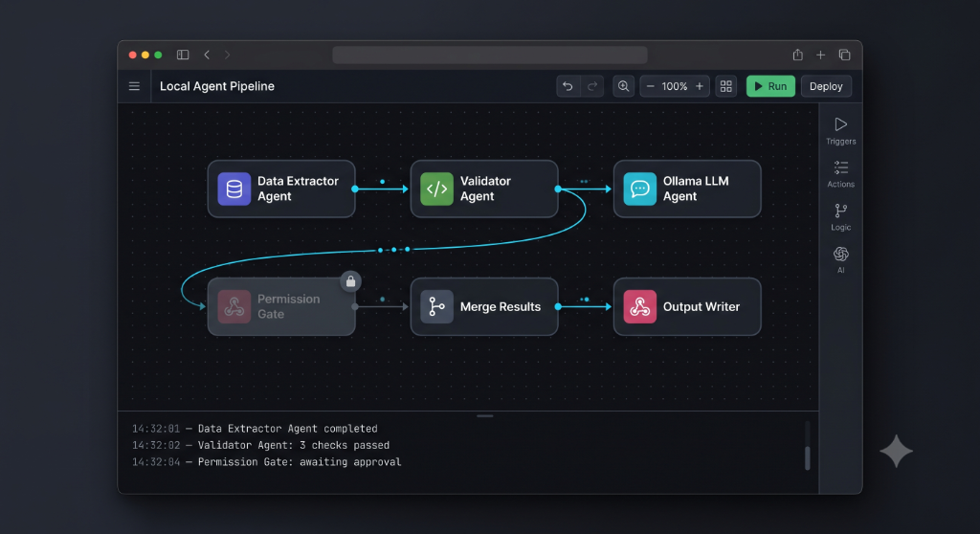Click the Merge Results output port
The height and width of the screenshot is (534, 980).
tap(558, 306)
